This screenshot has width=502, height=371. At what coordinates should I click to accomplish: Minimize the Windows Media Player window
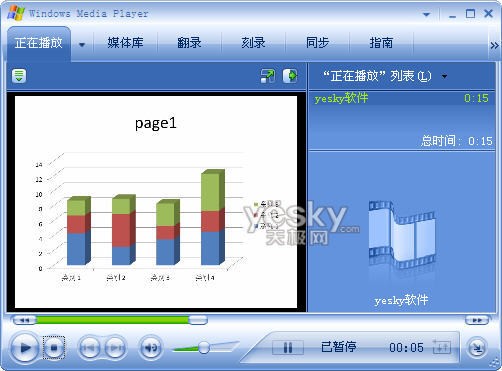tap(452, 15)
